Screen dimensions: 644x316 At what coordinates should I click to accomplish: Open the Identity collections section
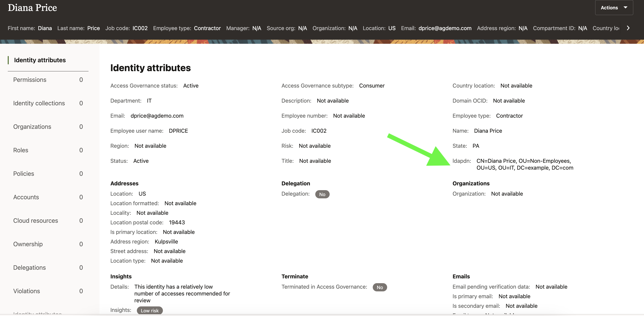pos(39,103)
